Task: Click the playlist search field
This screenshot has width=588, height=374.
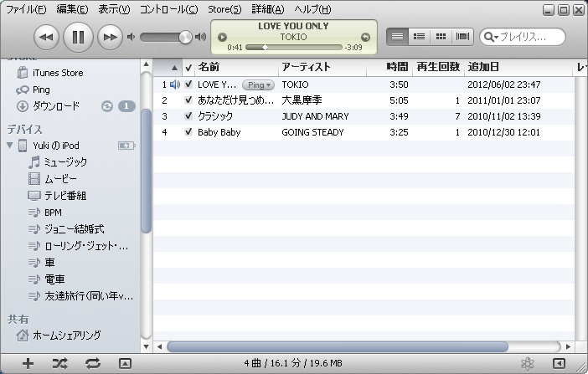Action: [523, 37]
